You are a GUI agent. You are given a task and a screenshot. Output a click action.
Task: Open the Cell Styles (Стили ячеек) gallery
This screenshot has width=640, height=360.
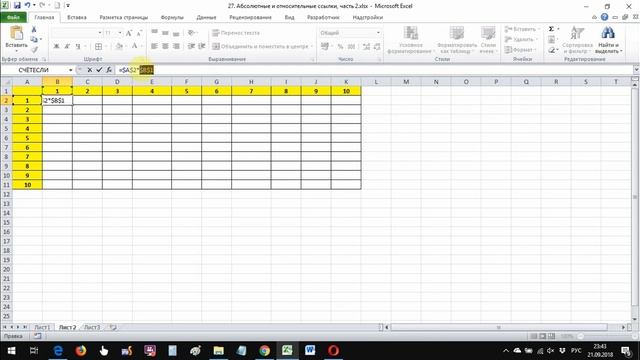pos(488,40)
